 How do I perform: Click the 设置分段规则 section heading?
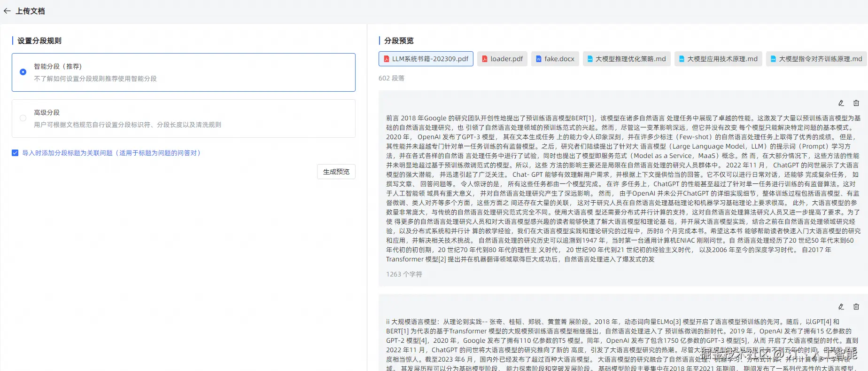(39, 41)
